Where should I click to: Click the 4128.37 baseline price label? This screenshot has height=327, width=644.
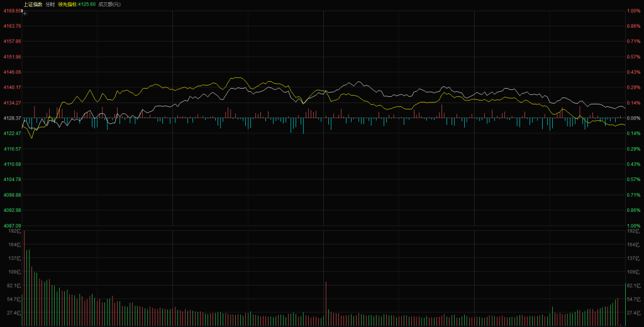pos(13,118)
